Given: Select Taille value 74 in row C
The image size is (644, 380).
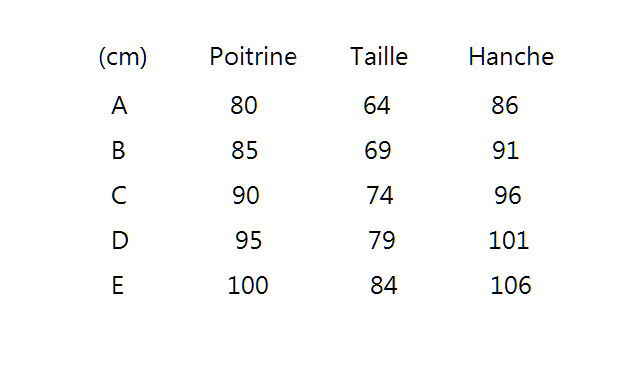Looking at the screenshot, I should [x=380, y=195].
